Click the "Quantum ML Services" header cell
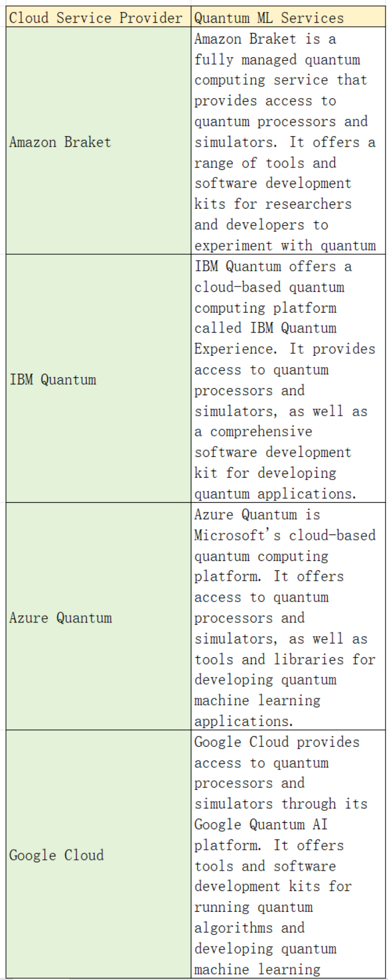 click(x=269, y=18)
